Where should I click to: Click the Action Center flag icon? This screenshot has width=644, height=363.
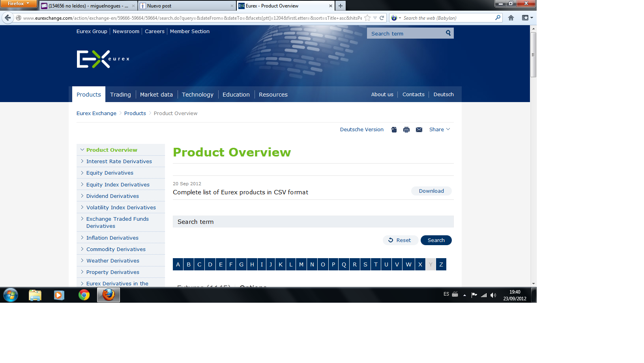[474, 295]
